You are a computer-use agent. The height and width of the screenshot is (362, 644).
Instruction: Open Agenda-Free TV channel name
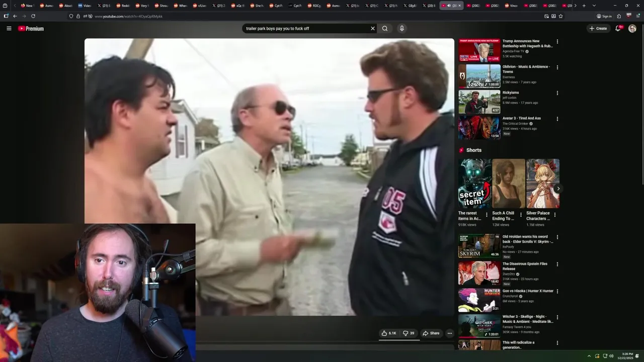click(513, 51)
